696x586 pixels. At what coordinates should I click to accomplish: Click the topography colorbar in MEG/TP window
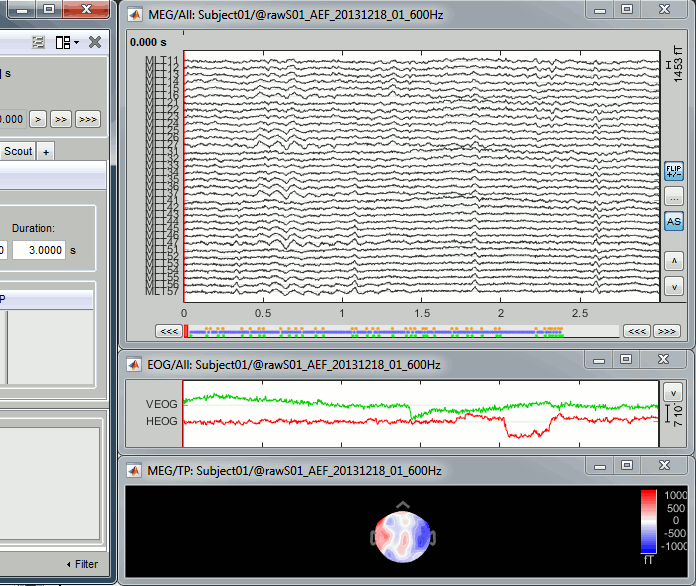[x=649, y=520]
